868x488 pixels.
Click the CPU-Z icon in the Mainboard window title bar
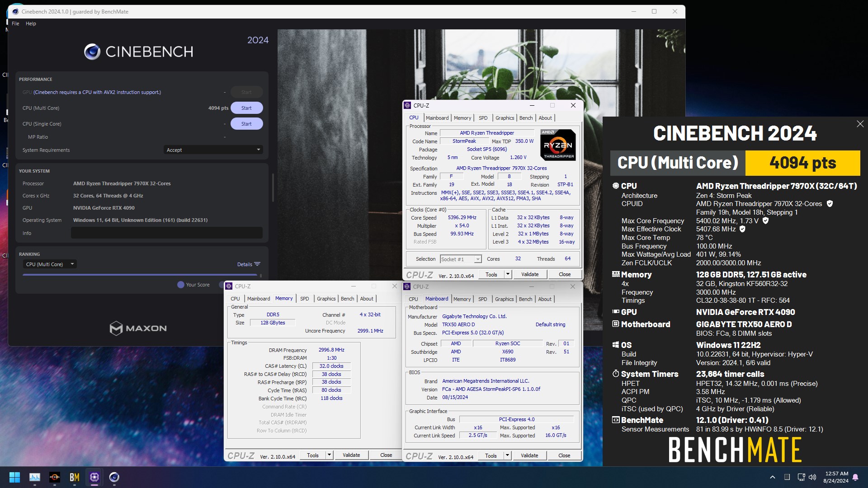(407, 286)
